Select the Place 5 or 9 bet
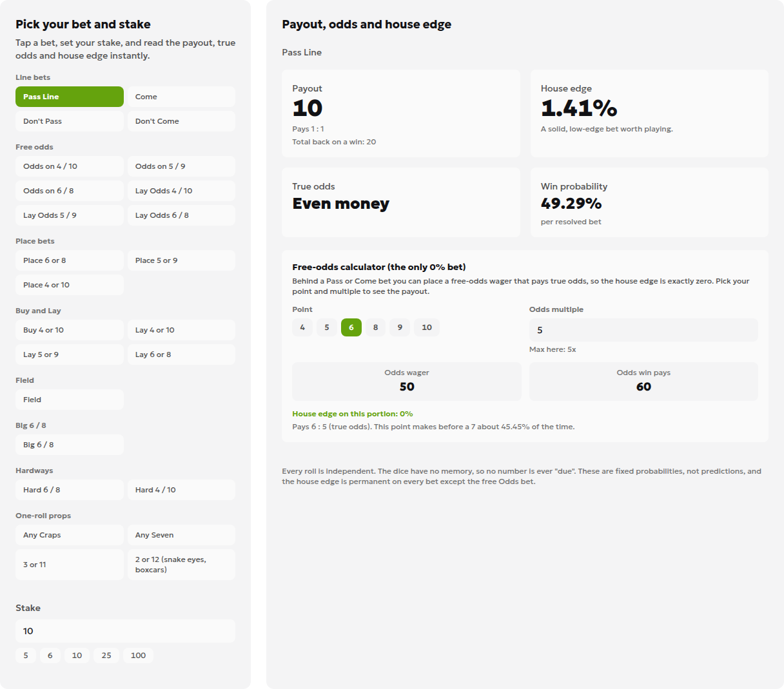The height and width of the screenshot is (689, 784). 181,260
